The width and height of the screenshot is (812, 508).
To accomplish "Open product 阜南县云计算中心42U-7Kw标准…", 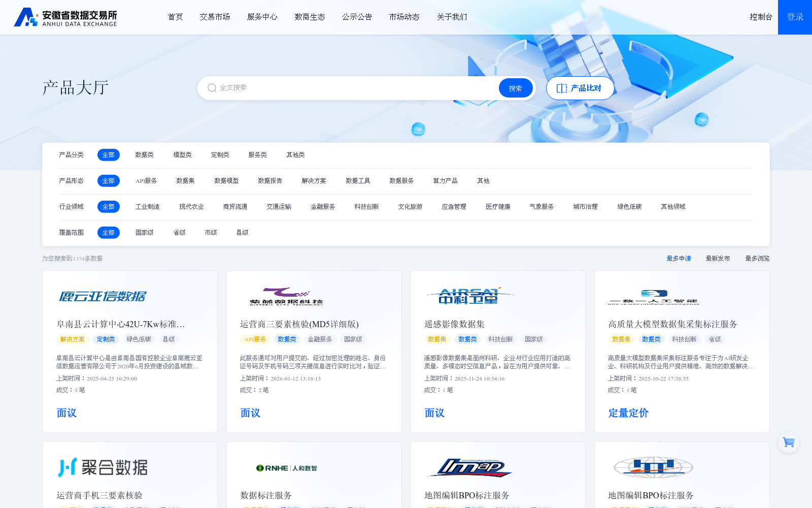I will (120, 324).
